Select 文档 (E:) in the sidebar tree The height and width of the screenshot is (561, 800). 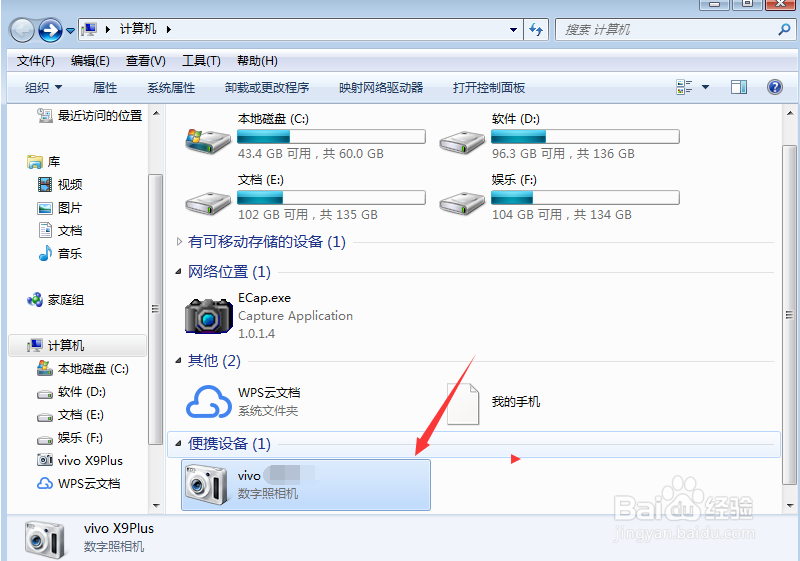click(x=70, y=415)
